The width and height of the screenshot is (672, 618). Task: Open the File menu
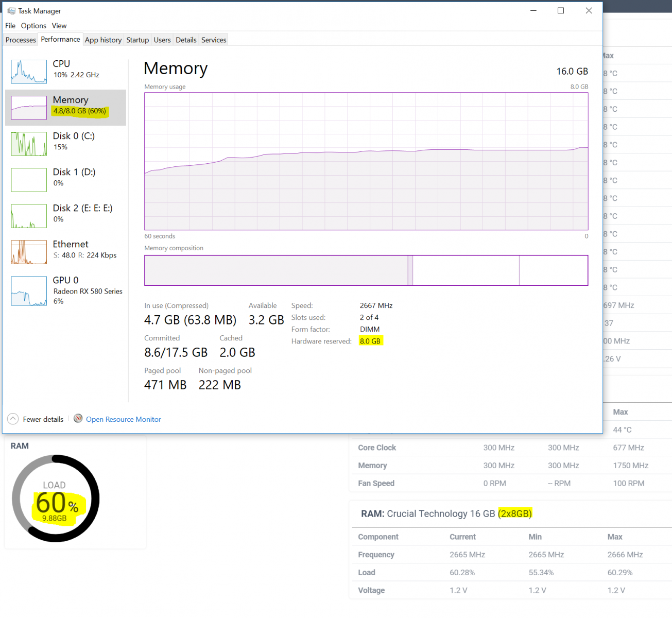[x=10, y=26]
